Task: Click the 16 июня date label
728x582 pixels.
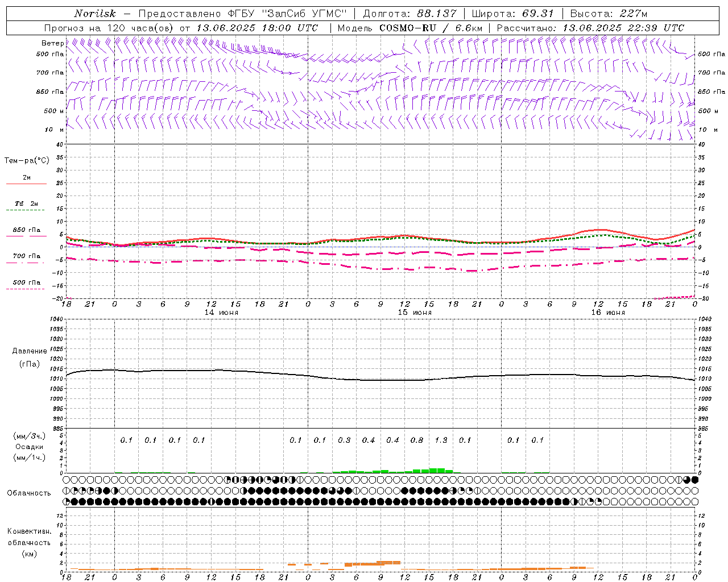Action: (608, 313)
